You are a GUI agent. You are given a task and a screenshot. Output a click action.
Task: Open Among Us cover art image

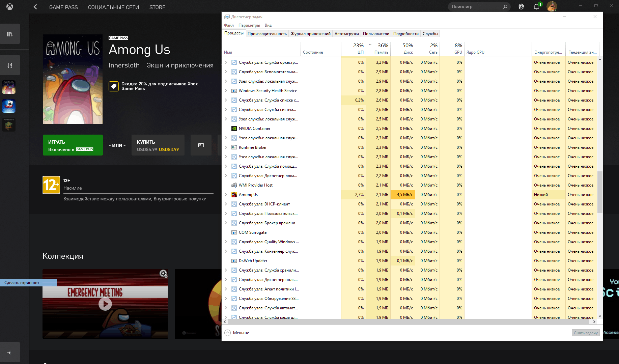(x=73, y=79)
